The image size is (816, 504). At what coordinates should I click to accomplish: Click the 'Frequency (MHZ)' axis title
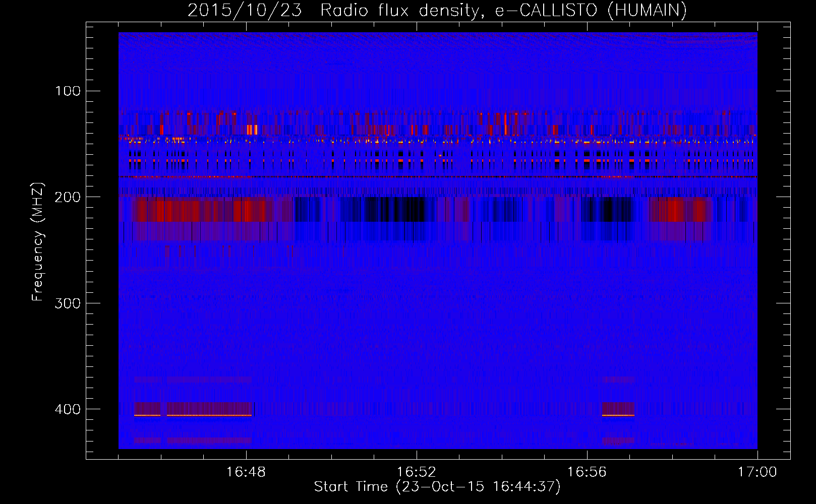[38, 242]
